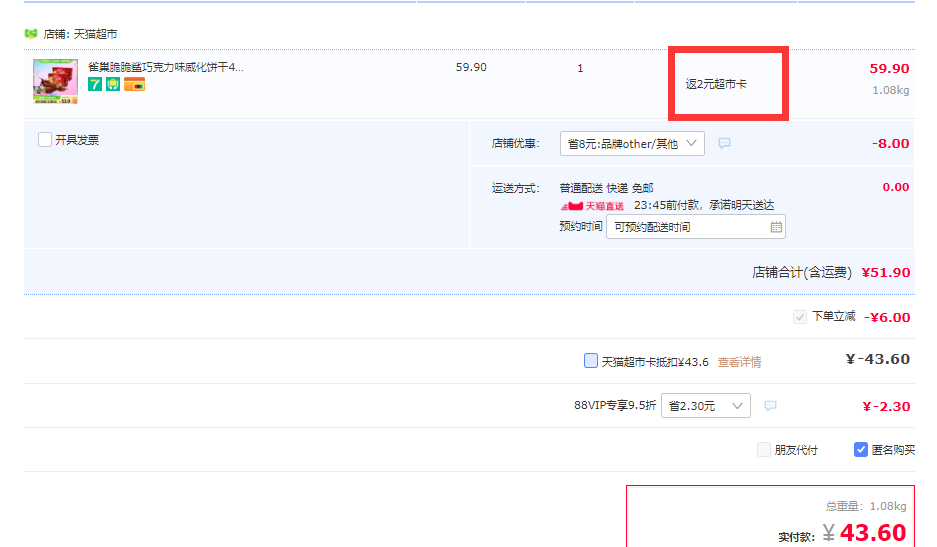Click the 返2元超市卡 promotion text
The image size is (937, 547).
(x=716, y=84)
